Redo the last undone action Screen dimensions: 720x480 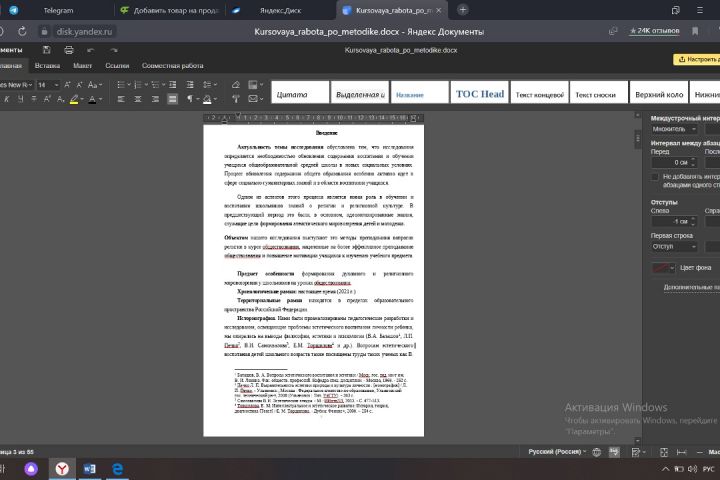(113, 50)
